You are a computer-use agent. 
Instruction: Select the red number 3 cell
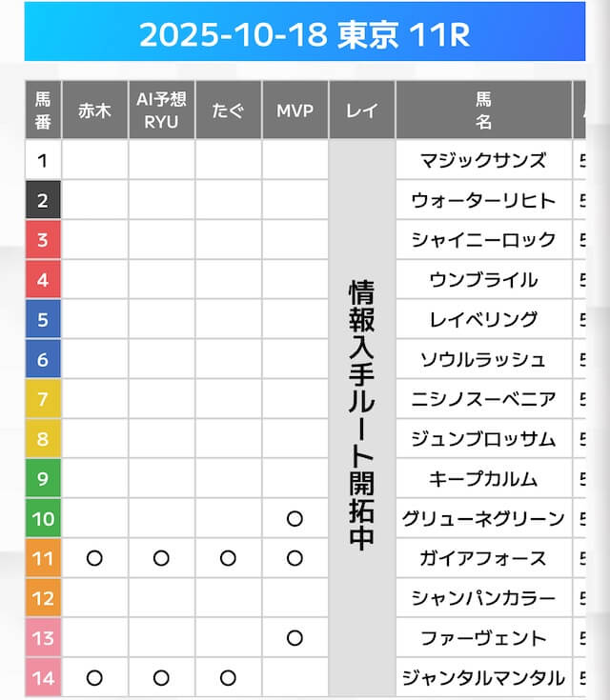point(43,240)
